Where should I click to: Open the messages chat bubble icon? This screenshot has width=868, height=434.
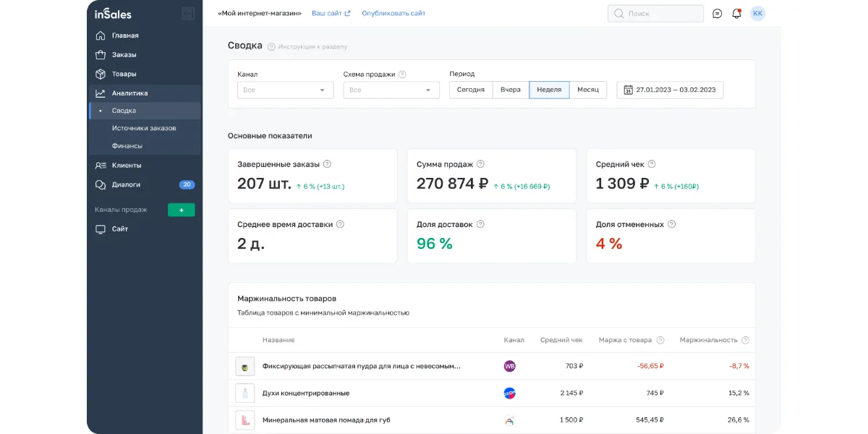tap(717, 13)
